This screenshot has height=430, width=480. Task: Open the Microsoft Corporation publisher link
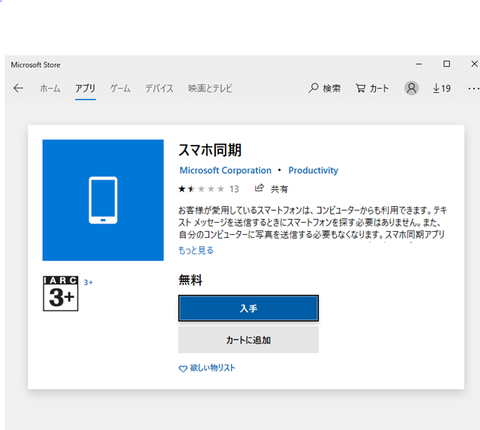(226, 170)
